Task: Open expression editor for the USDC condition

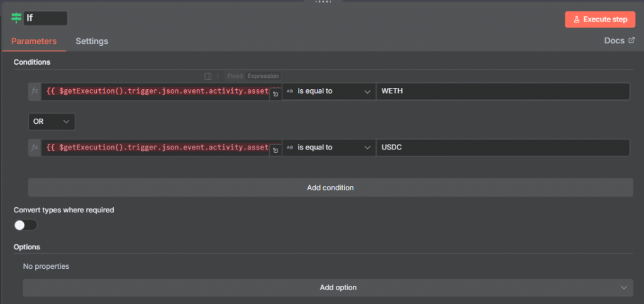Action: (x=275, y=151)
